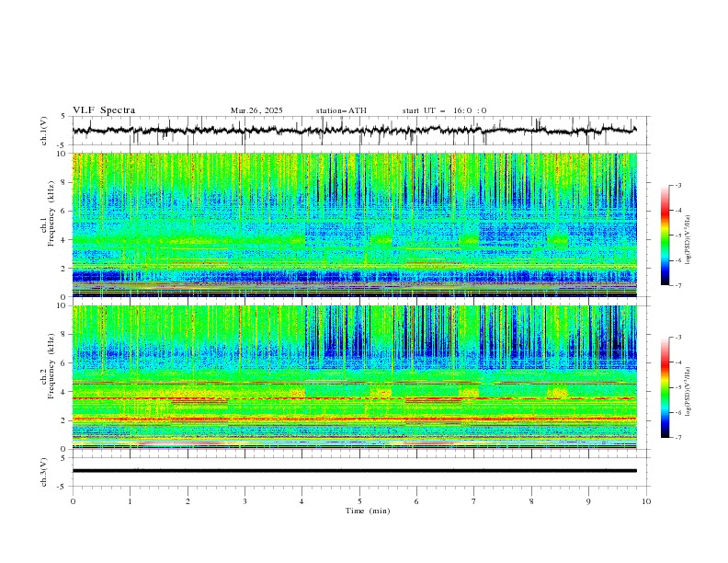Click time axis tick label 3
The width and height of the screenshot is (728, 563).
coord(245,501)
